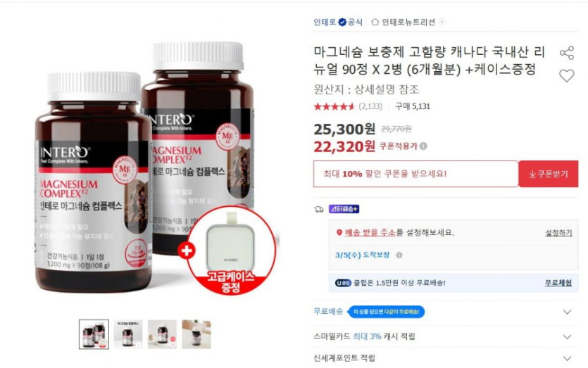This screenshot has width=588, height=368.
Task: Click the info icon beside 도착보장
Action: [399, 255]
